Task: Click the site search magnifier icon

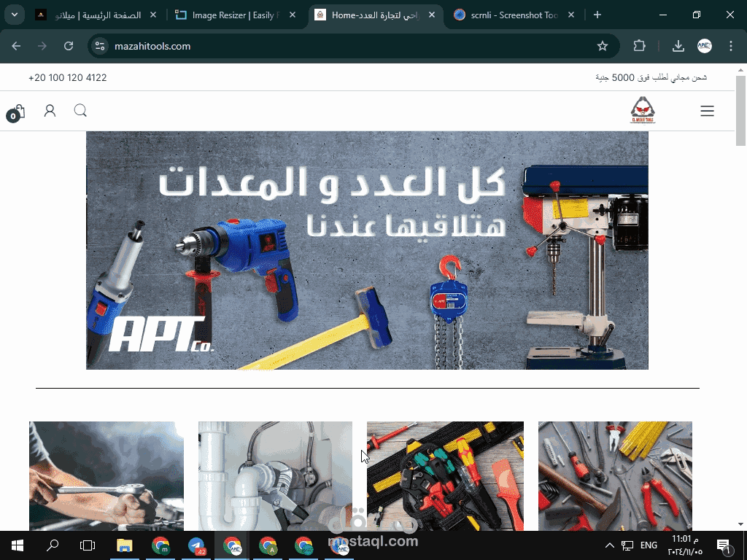Action: (x=80, y=111)
